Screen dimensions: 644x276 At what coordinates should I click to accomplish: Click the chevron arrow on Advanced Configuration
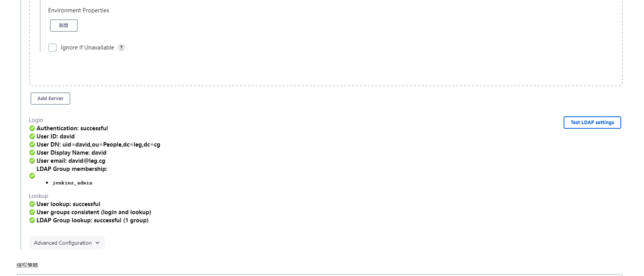pyautogui.click(x=97, y=243)
